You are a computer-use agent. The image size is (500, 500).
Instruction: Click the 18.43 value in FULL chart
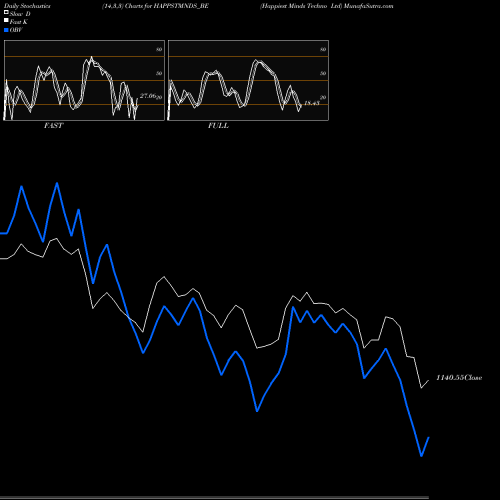[312, 103]
